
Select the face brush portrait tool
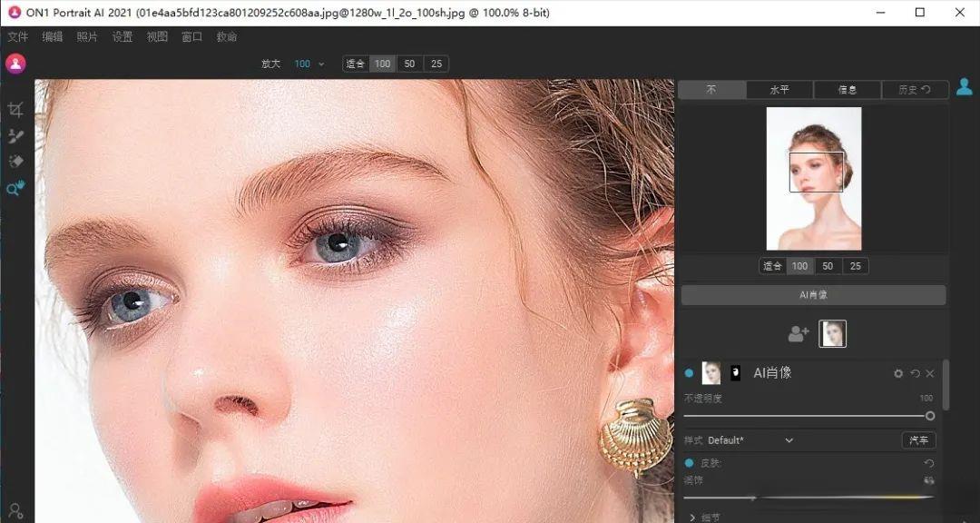point(15,136)
